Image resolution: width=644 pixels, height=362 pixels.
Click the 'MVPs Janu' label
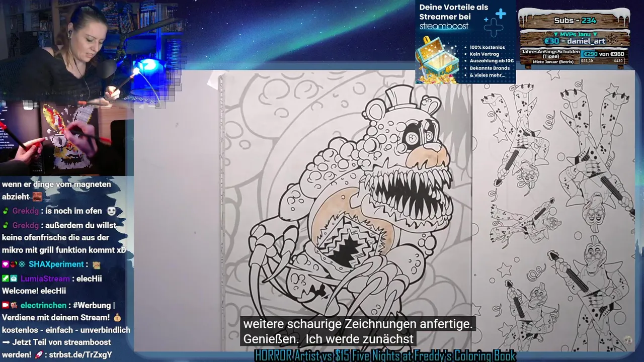coord(574,34)
